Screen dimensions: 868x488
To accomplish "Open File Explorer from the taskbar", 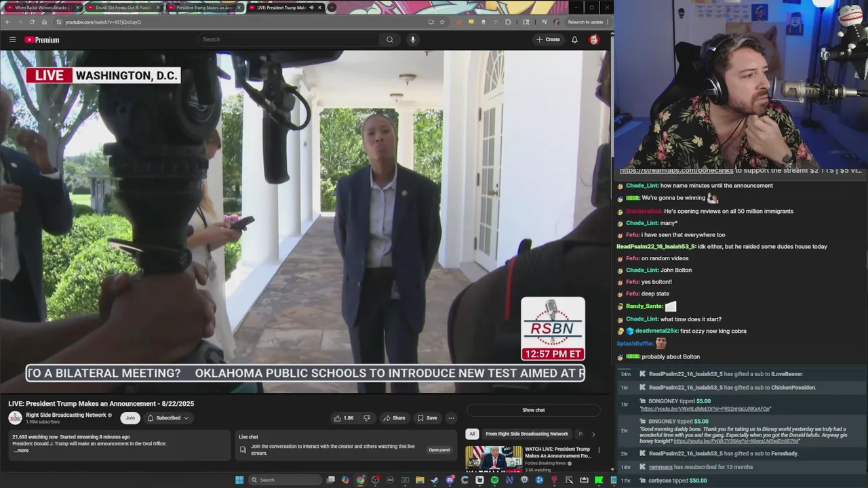I will (420, 480).
